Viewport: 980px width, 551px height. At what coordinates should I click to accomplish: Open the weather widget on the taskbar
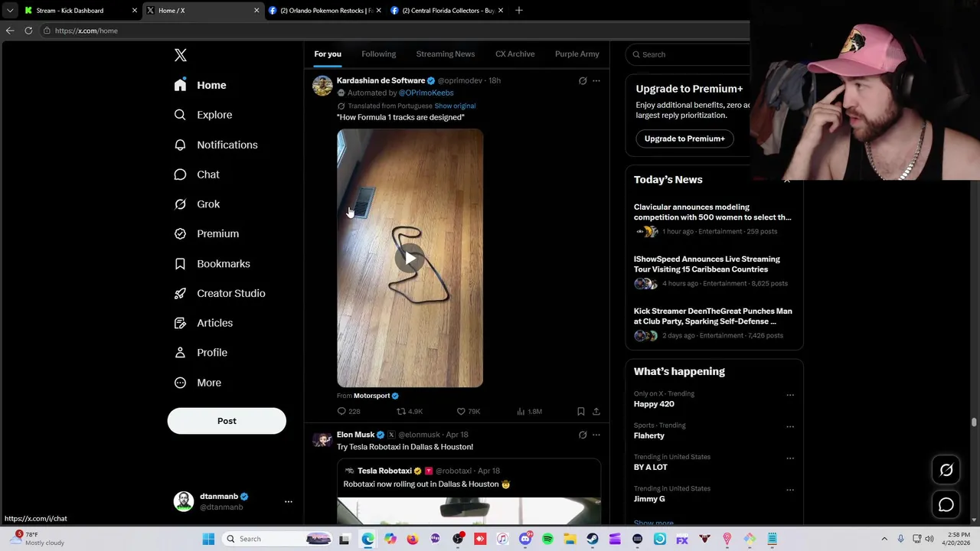(x=38, y=539)
